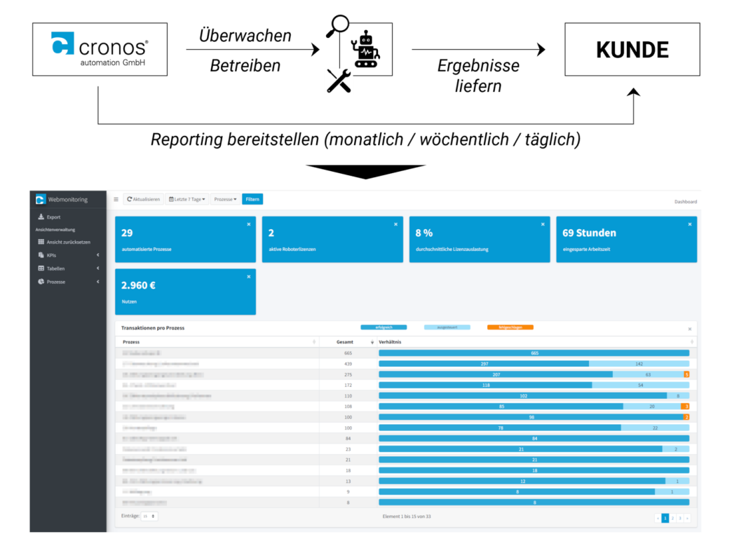
Task: Open the Prozesse filter menu in the toolbar
Action: tap(226, 199)
